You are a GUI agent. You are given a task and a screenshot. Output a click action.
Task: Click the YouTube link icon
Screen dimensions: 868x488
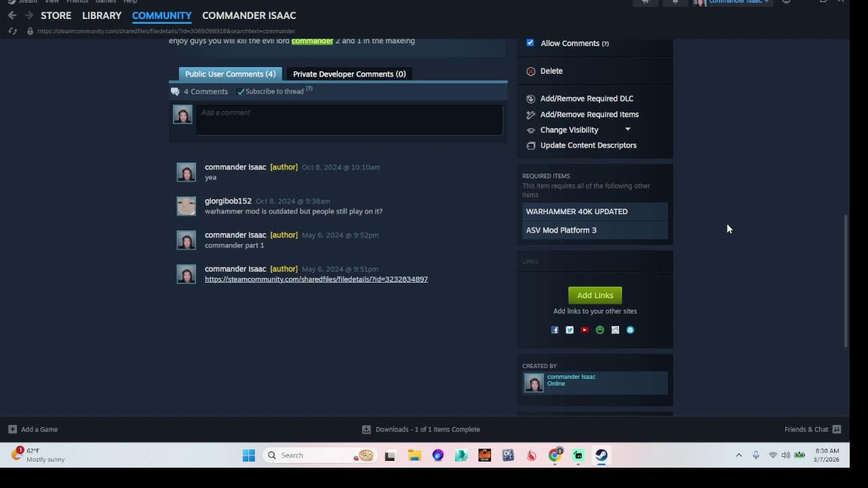click(x=585, y=330)
